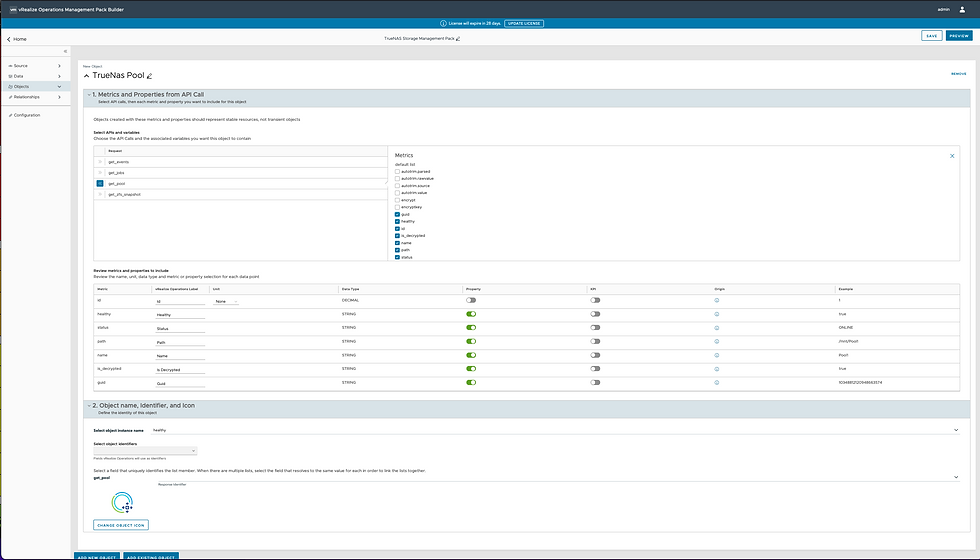Click the SAVE button
The image size is (980, 560).
tap(931, 36)
